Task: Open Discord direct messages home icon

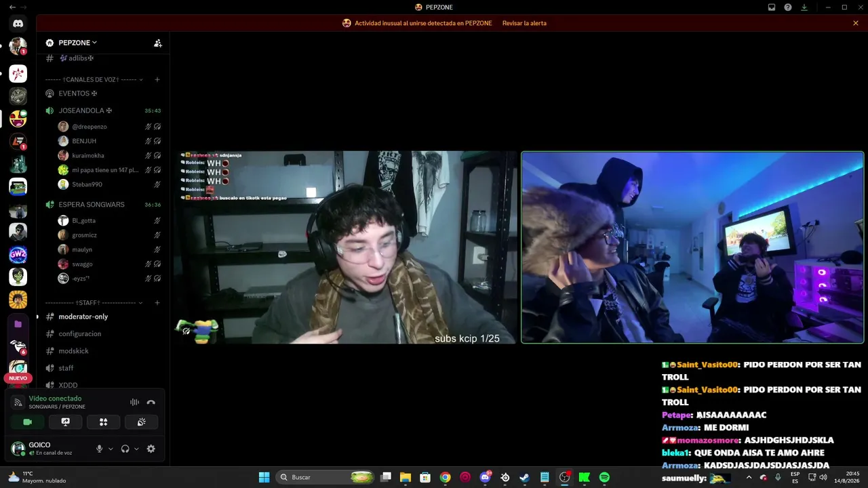Action: coord(18,24)
